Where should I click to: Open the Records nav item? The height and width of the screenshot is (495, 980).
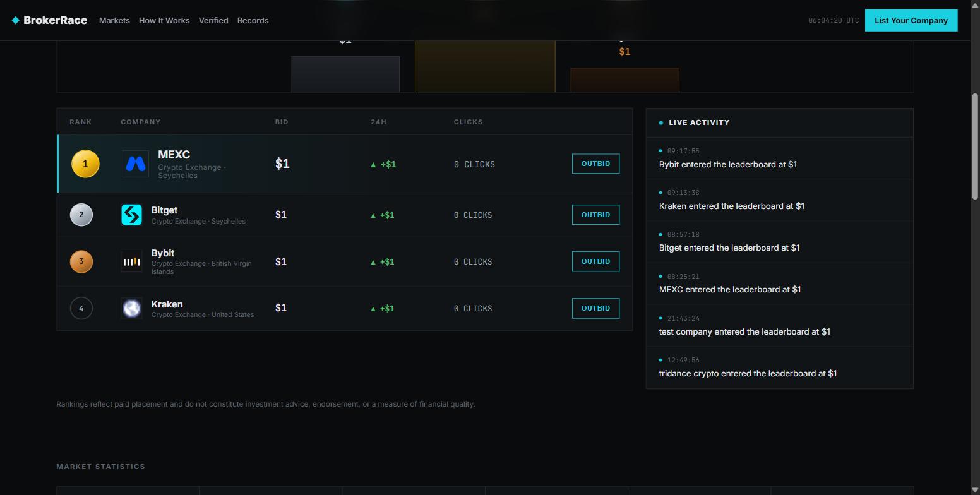pyautogui.click(x=253, y=20)
